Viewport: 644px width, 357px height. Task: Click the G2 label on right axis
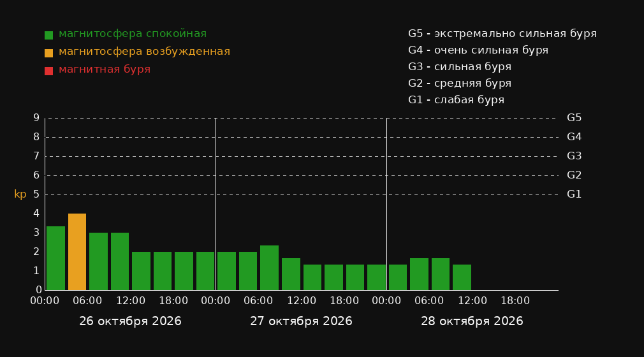(x=574, y=175)
